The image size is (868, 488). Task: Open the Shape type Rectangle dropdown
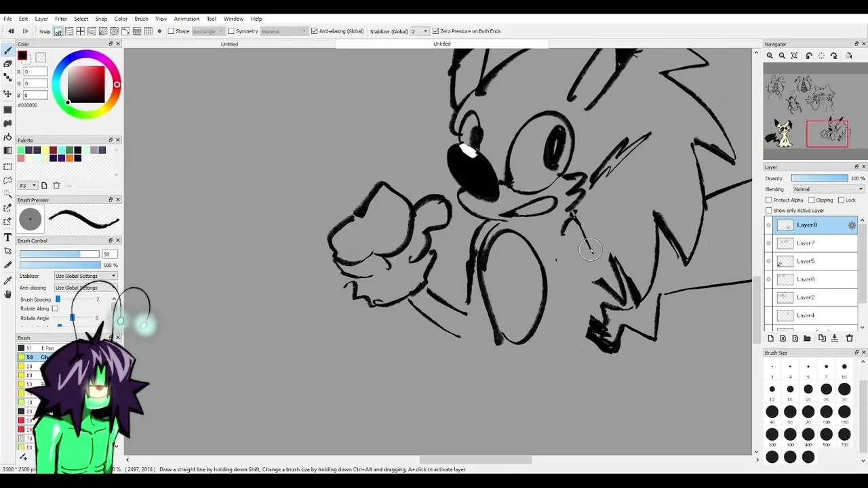click(x=208, y=31)
